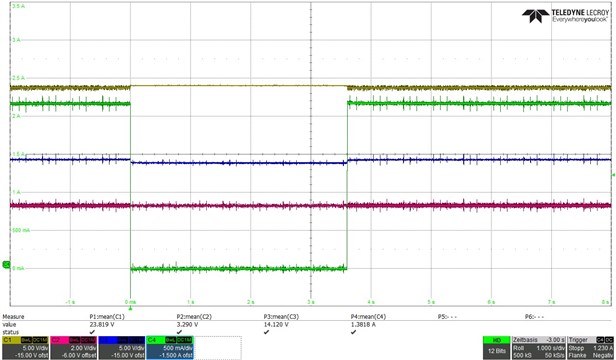This screenshot has height=360, width=616.
Task: Select the green C4 channel descriptor box
Action: 170,347
